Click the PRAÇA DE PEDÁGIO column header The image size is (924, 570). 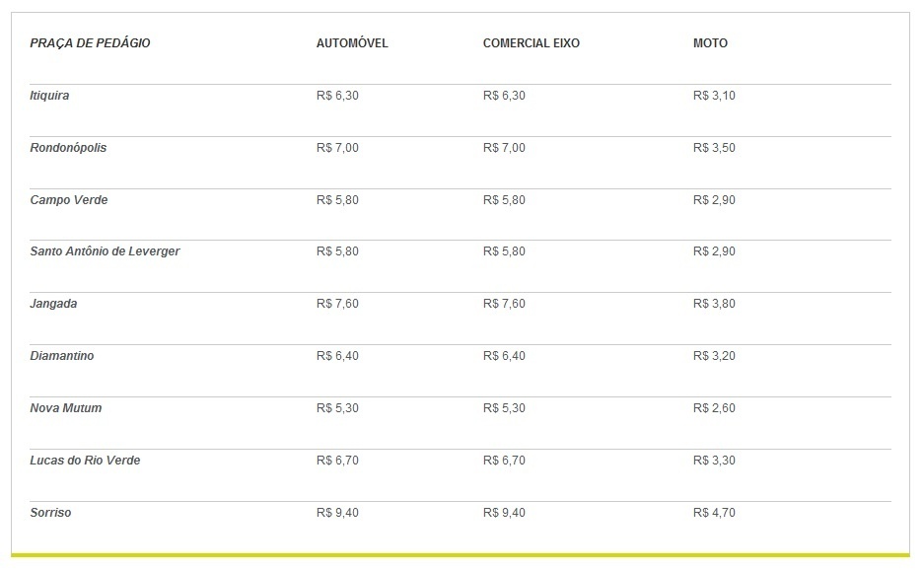90,43
